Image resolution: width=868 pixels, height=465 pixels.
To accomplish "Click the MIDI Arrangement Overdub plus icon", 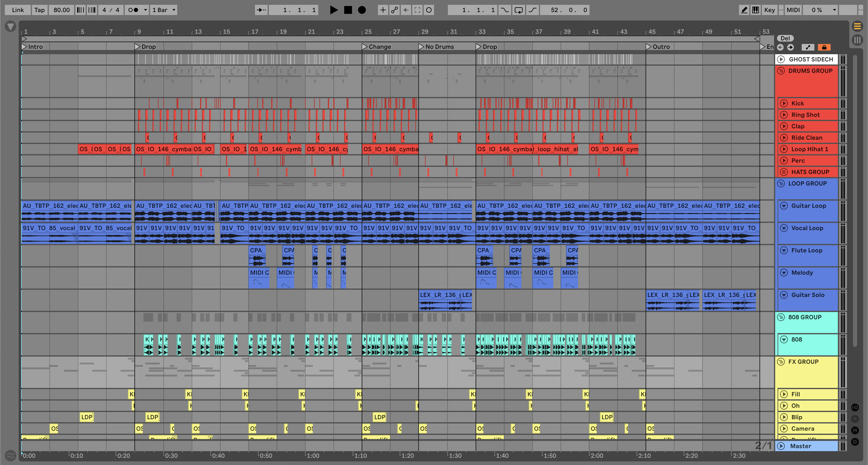I will pos(383,10).
